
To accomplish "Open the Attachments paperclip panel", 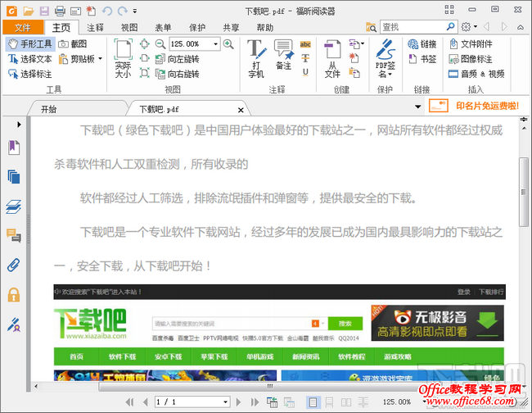I will pos(14,265).
